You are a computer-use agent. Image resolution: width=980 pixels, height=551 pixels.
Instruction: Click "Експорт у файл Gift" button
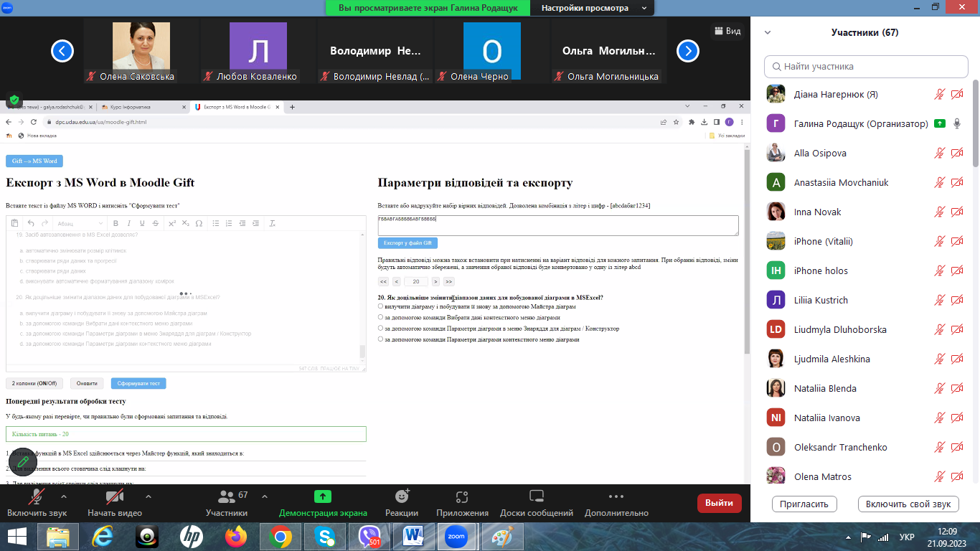(407, 243)
